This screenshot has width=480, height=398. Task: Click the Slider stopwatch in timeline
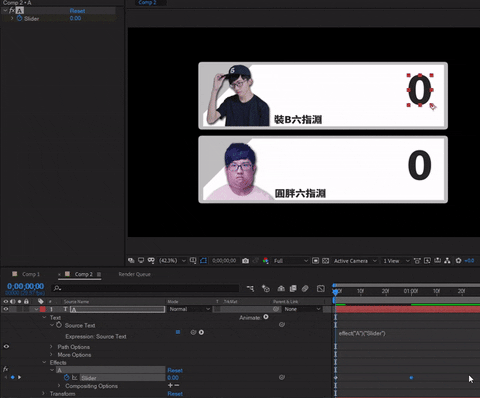tap(67, 377)
